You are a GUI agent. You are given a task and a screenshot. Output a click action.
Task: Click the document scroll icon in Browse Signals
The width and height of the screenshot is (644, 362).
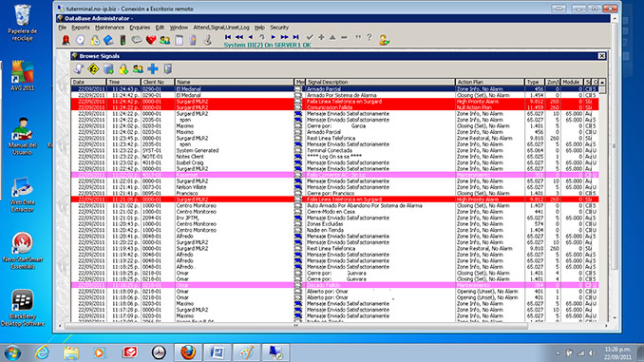[79, 68]
